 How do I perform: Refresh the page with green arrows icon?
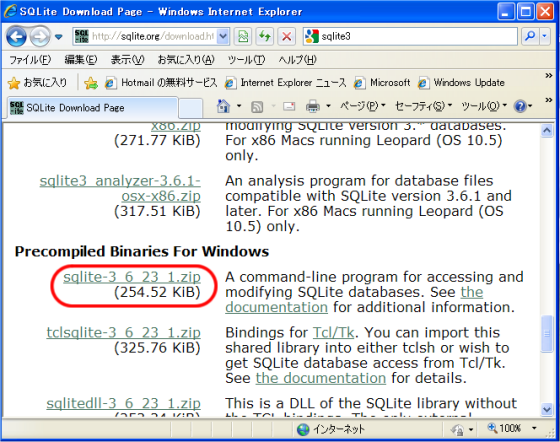coord(265,36)
